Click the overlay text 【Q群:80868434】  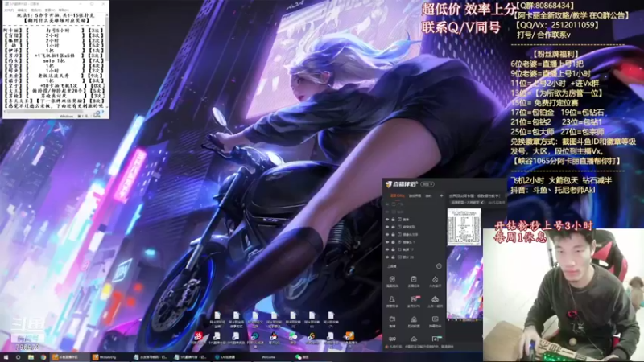pos(545,6)
